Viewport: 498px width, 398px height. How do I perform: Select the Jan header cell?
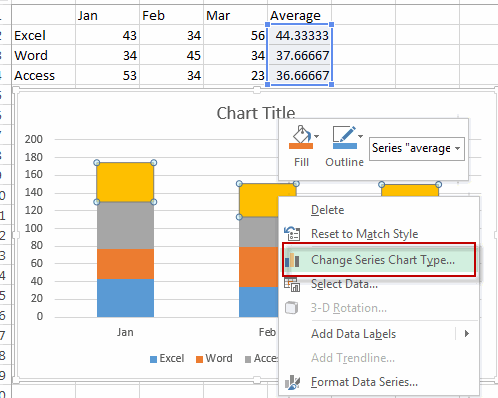pos(108,16)
